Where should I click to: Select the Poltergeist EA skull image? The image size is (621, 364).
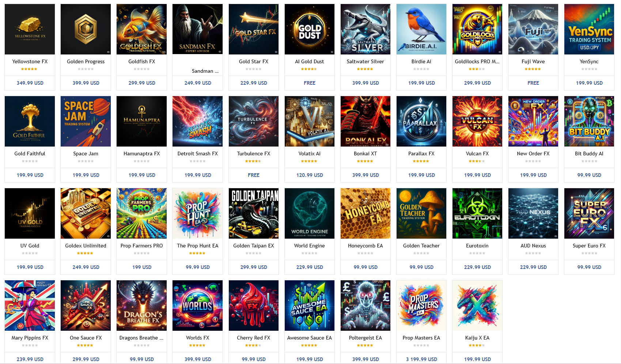point(366,306)
